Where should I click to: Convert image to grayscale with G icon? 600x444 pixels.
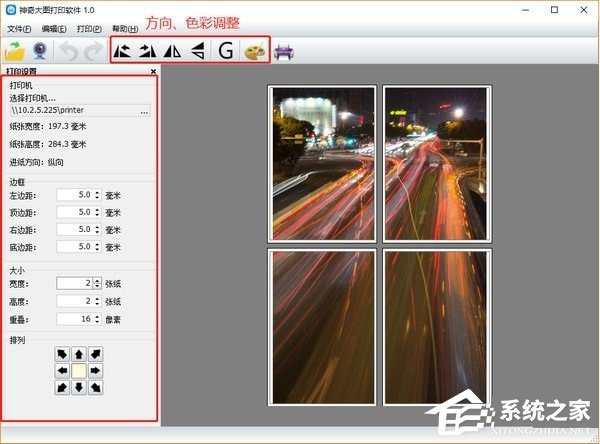pyautogui.click(x=226, y=50)
